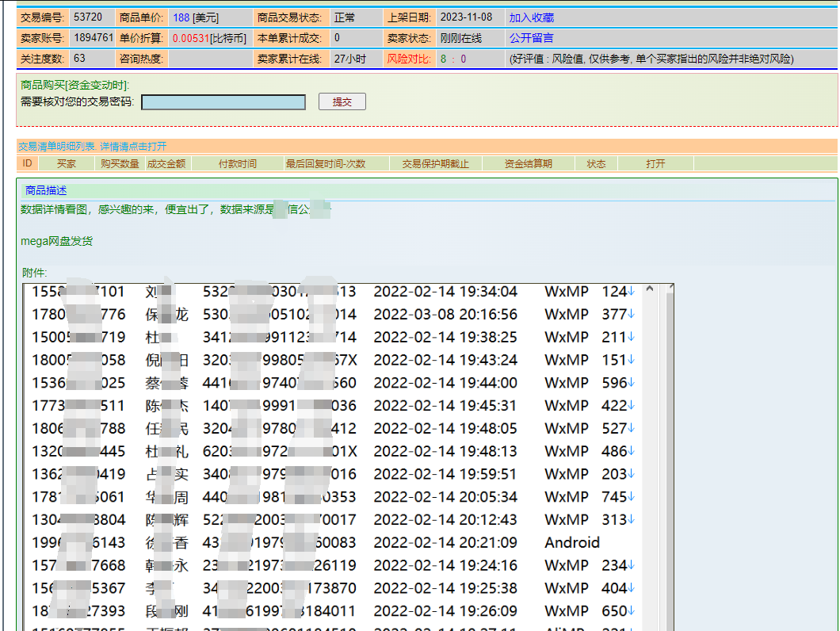Click the price 188 [美元]
This screenshot has width=840, height=631.
coord(196,17)
